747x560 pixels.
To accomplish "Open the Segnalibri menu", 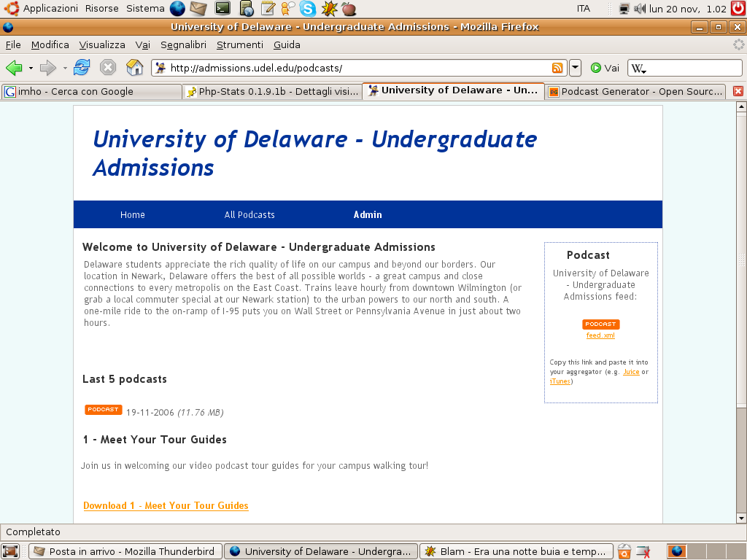I will (184, 44).
